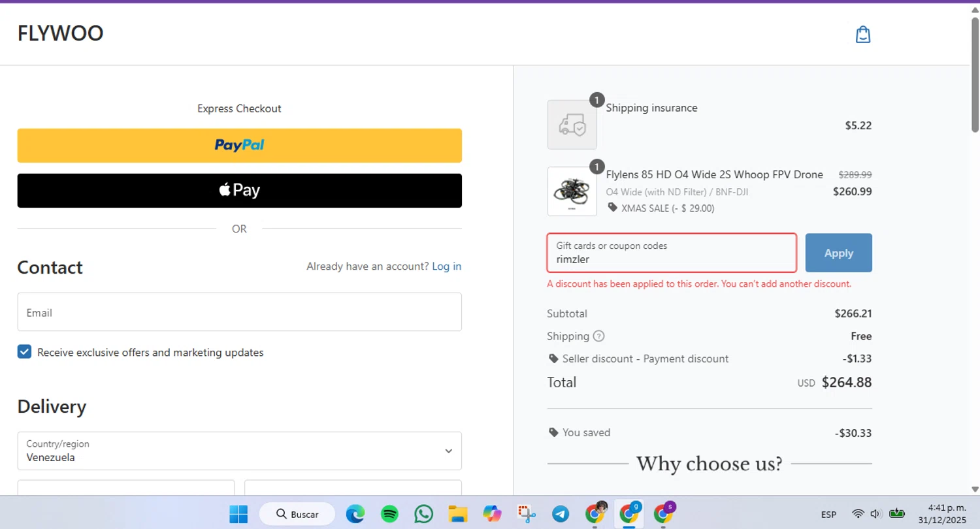980x529 pixels.
Task: Switch to Chrome with the profile photo badge
Action: click(x=596, y=513)
